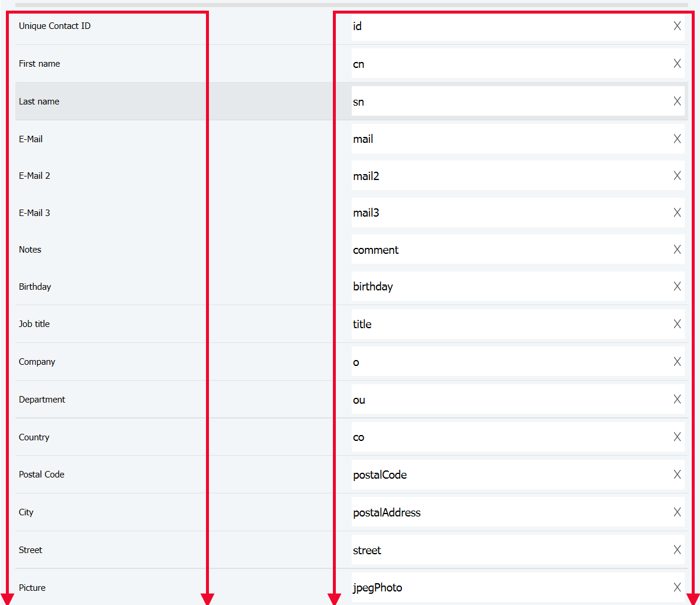The width and height of the screenshot is (700, 605).
Task: Select the Last name row label
Action: 39,102
